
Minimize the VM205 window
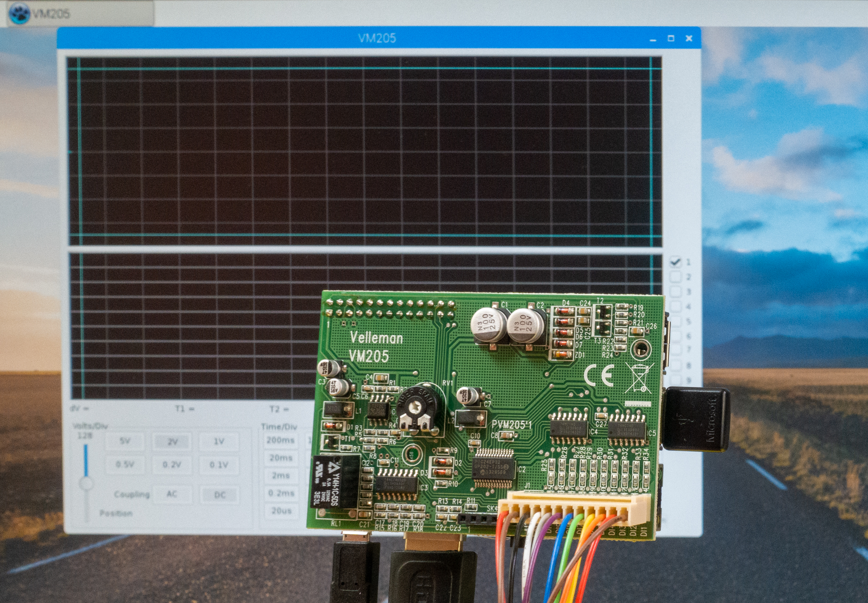(653, 39)
